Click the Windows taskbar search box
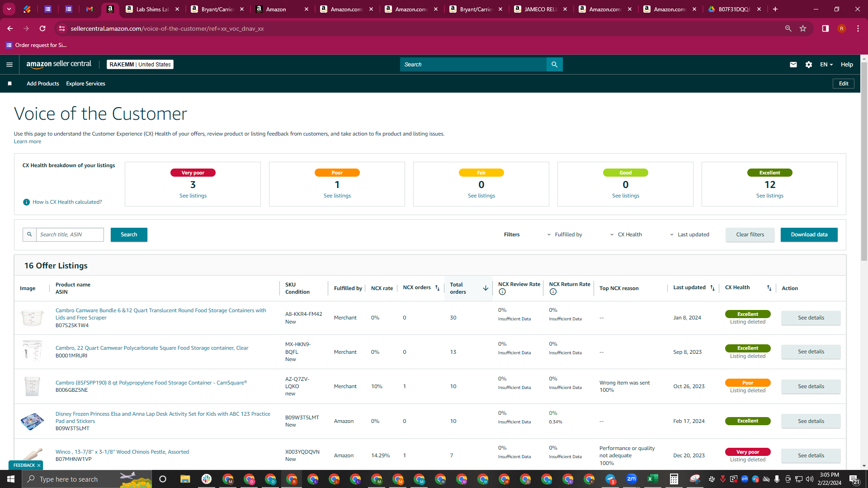The width and height of the screenshot is (868, 488). pos(86,479)
